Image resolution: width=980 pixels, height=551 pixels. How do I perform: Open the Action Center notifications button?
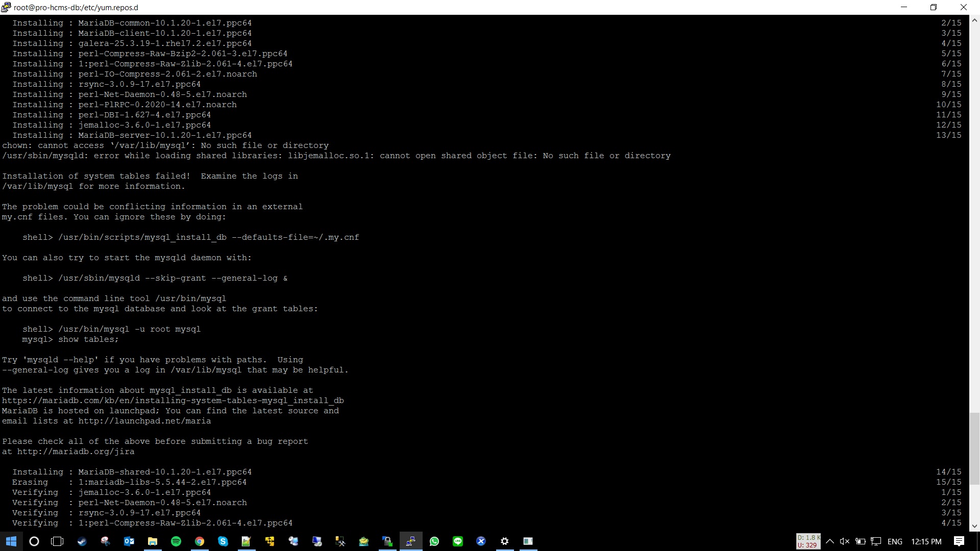tap(959, 541)
